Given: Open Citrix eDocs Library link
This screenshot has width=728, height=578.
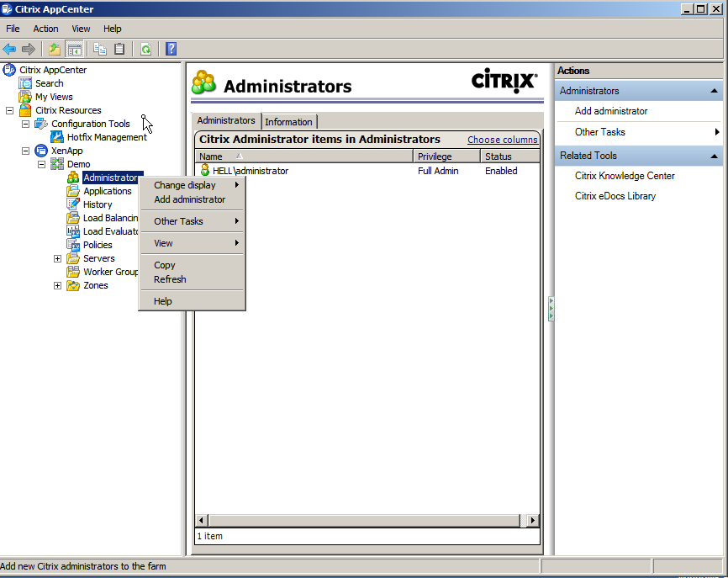Looking at the screenshot, I should point(615,196).
